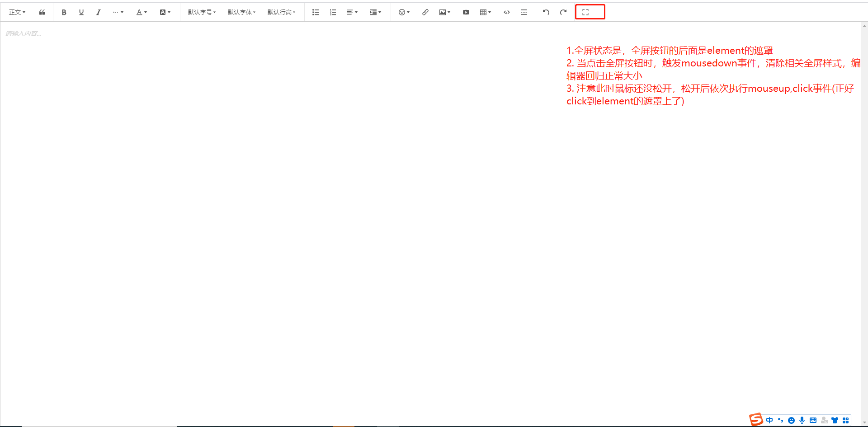This screenshot has height=427, width=868.
Task: Open the 默认字体 font dropdown
Action: coord(241,12)
